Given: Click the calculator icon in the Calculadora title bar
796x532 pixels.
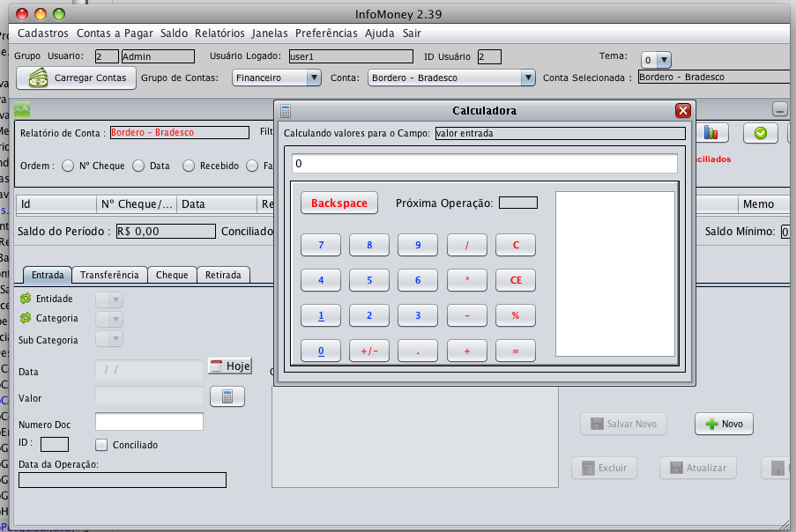Looking at the screenshot, I should tap(286, 111).
